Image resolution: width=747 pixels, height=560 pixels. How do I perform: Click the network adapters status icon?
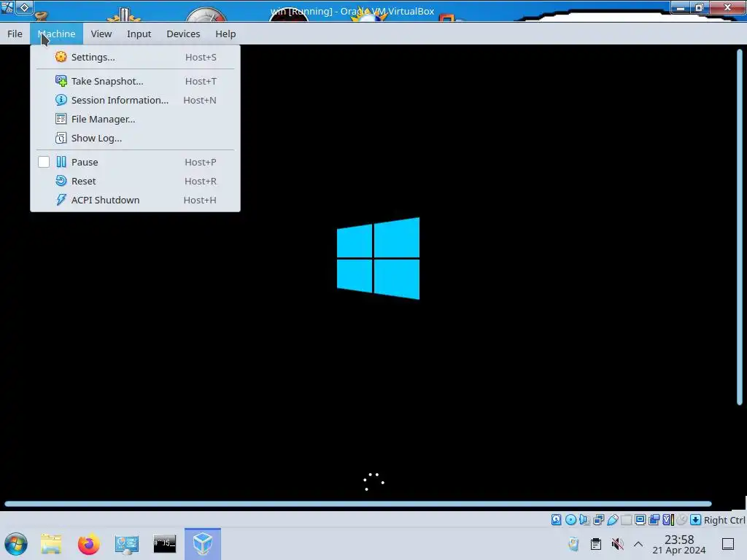click(x=598, y=520)
